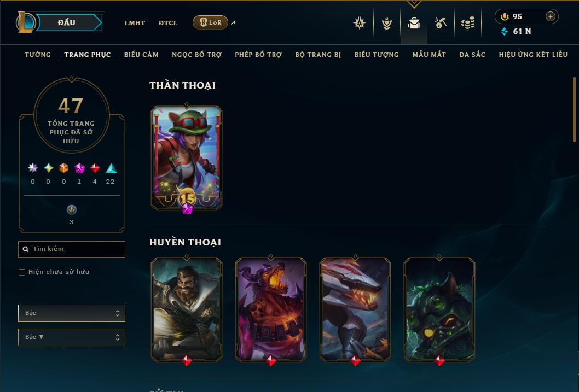Select the Graves legendary skin thumbnail

click(187, 309)
